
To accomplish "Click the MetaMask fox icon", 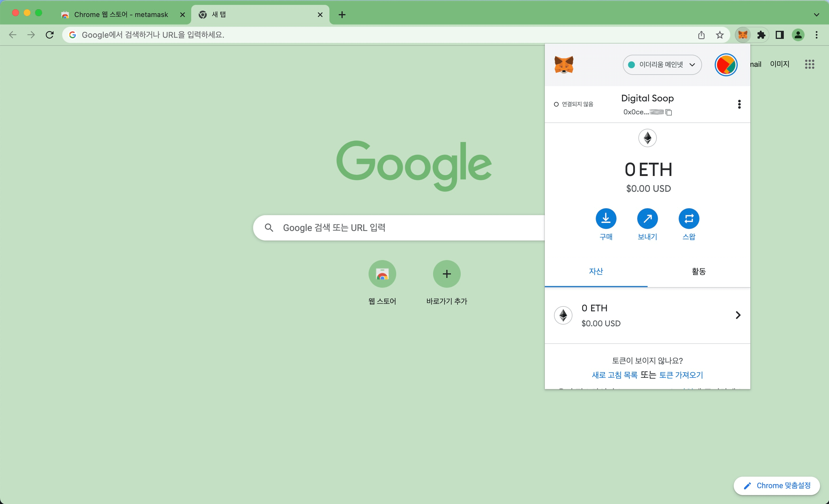I will coord(743,34).
